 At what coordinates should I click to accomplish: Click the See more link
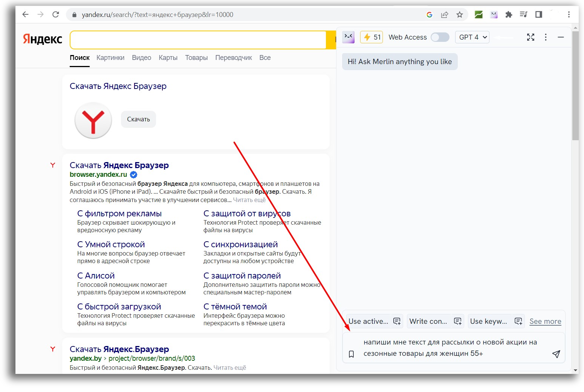545,321
